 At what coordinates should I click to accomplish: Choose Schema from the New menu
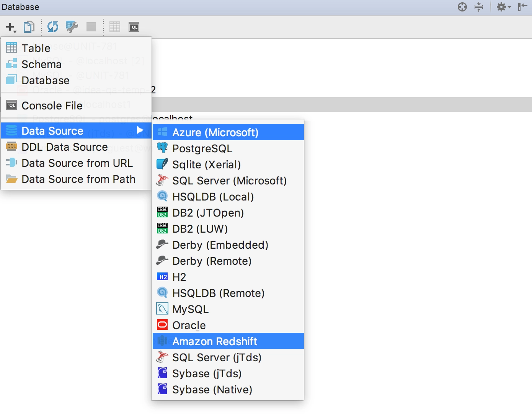(x=76, y=64)
